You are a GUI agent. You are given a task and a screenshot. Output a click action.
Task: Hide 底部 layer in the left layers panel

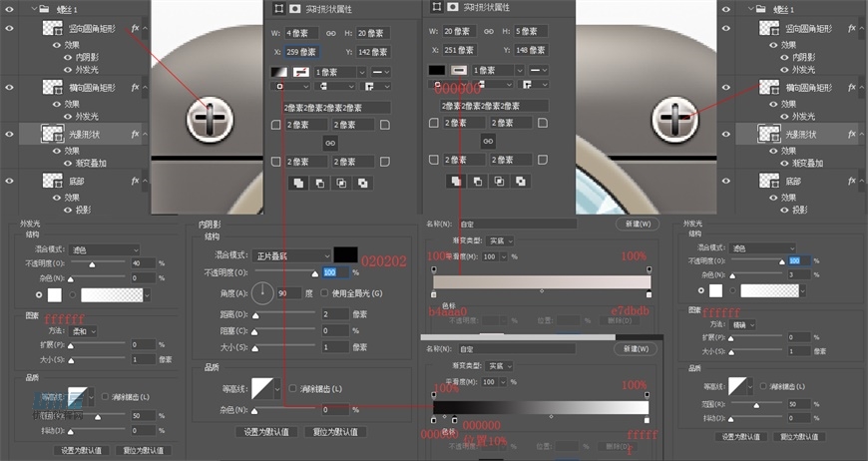(x=9, y=181)
